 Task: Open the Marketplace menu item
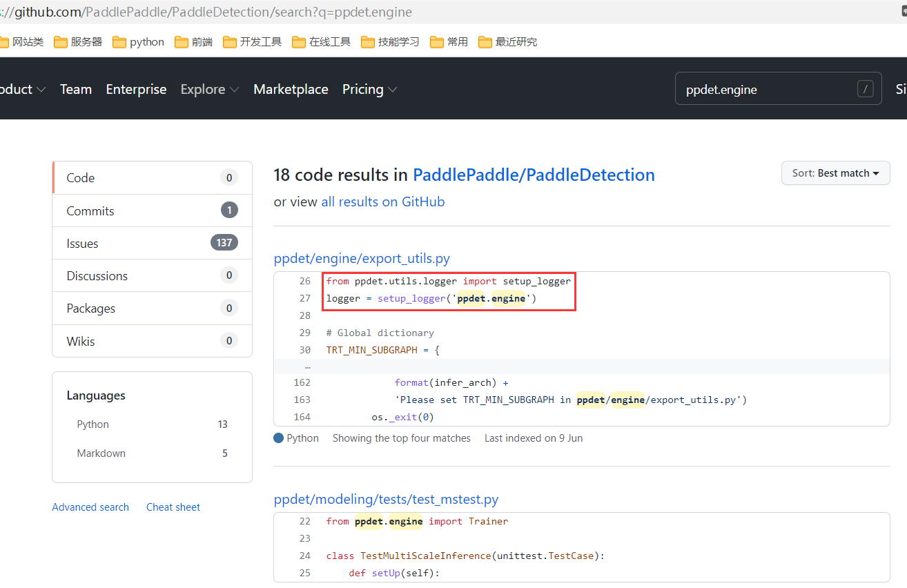pyautogui.click(x=291, y=89)
